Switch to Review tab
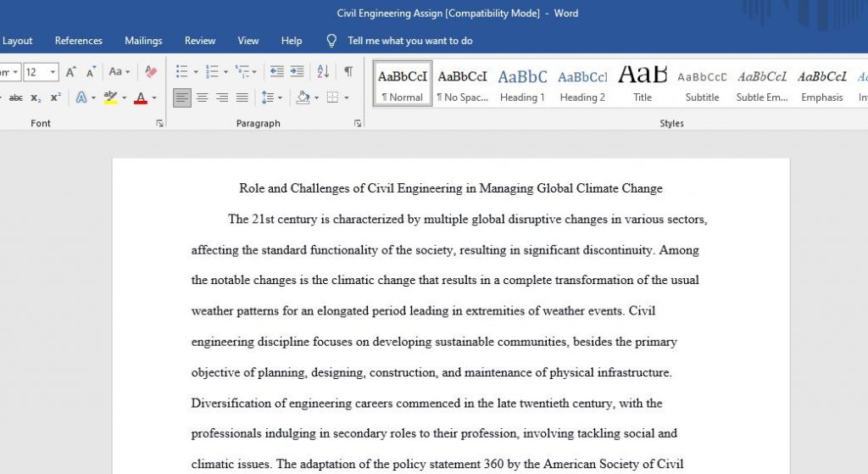Screen dimensions: 868x474 tap(200, 41)
